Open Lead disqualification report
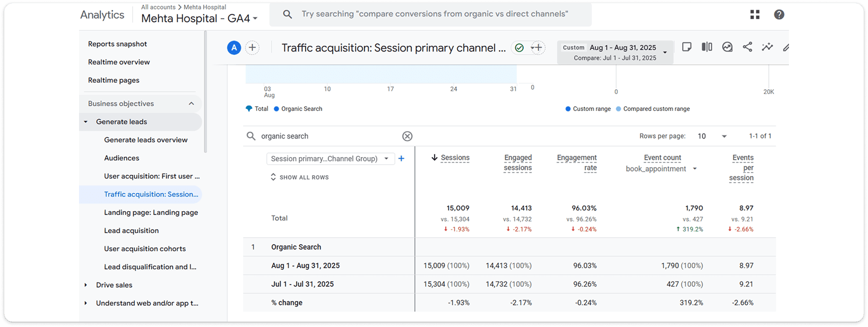This screenshot has width=868, height=327. click(x=150, y=266)
